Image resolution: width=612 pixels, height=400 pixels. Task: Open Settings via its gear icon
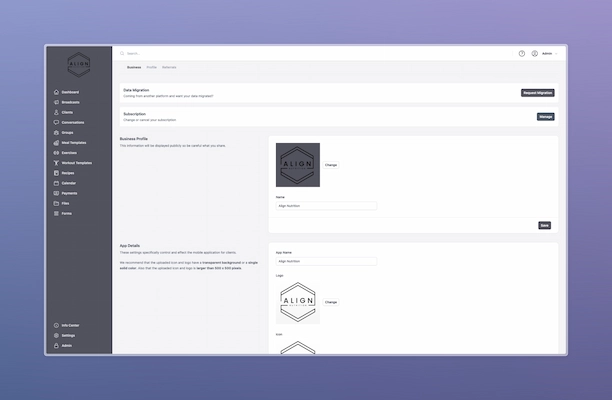click(56, 336)
